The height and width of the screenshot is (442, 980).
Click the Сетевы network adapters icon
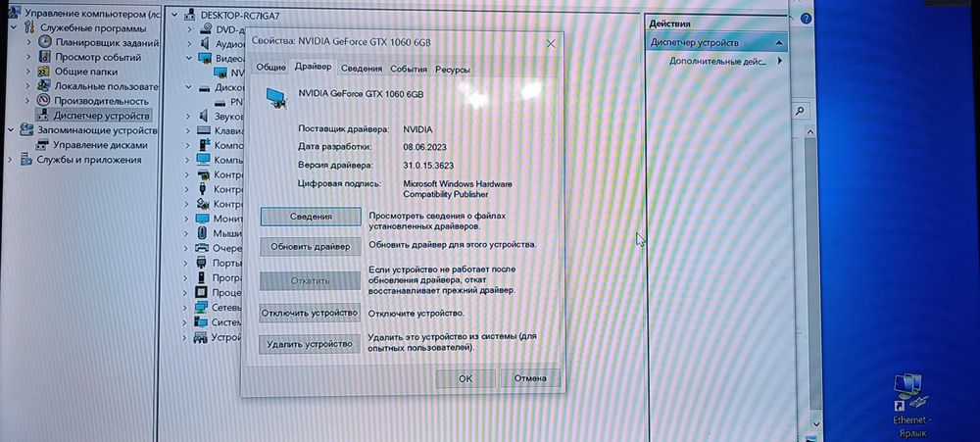[x=201, y=307]
